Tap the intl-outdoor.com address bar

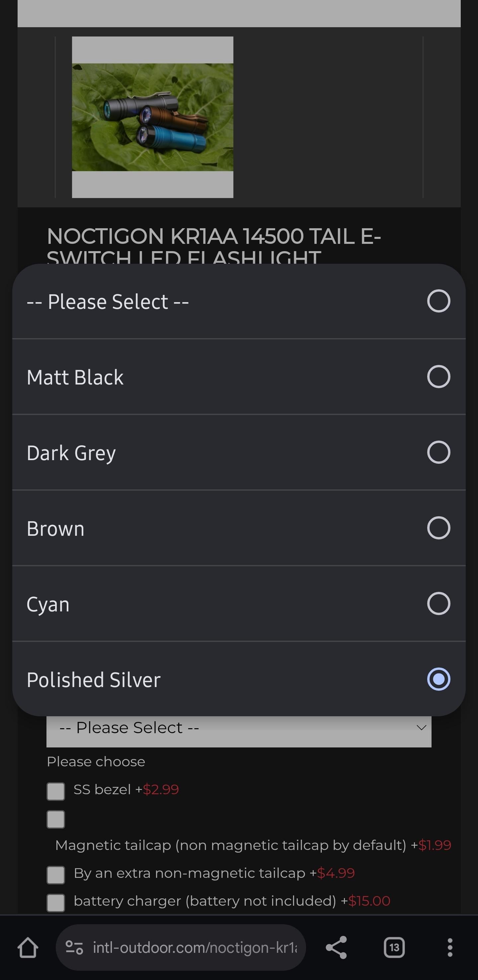pyautogui.click(x=194, y=947)
